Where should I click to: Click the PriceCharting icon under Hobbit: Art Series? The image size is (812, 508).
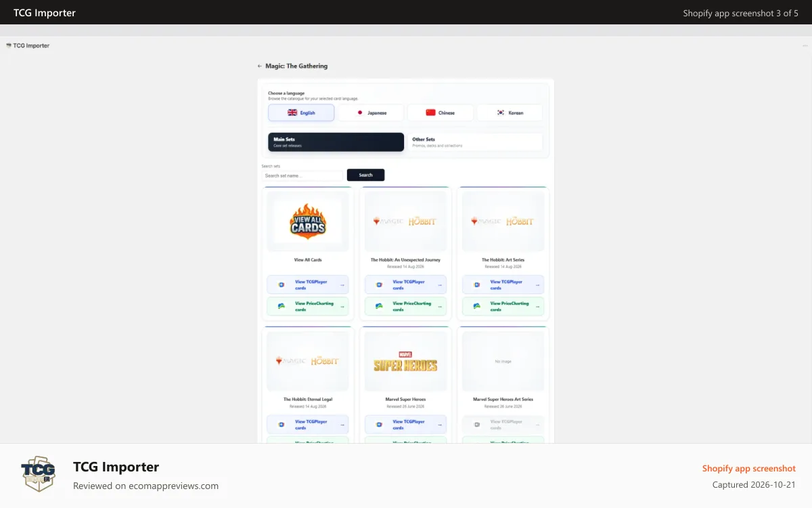tap(476, 306)
